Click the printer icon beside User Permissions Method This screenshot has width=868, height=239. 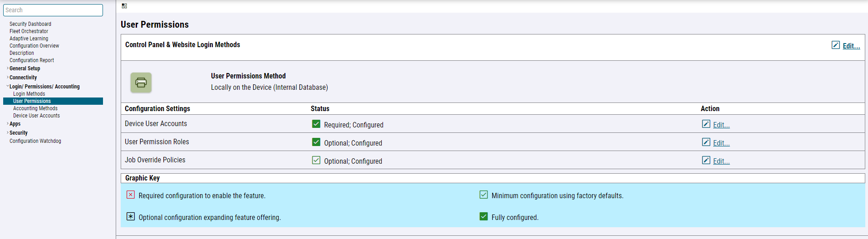point(141,83)
